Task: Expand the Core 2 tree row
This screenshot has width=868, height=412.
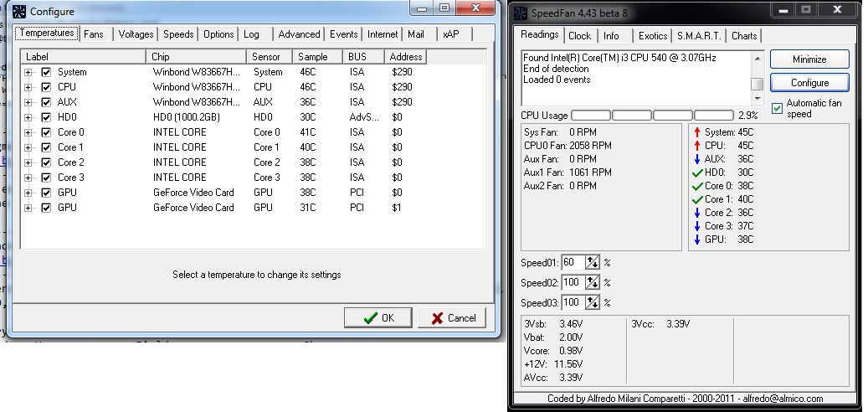Action: click(x=28, y=162)
